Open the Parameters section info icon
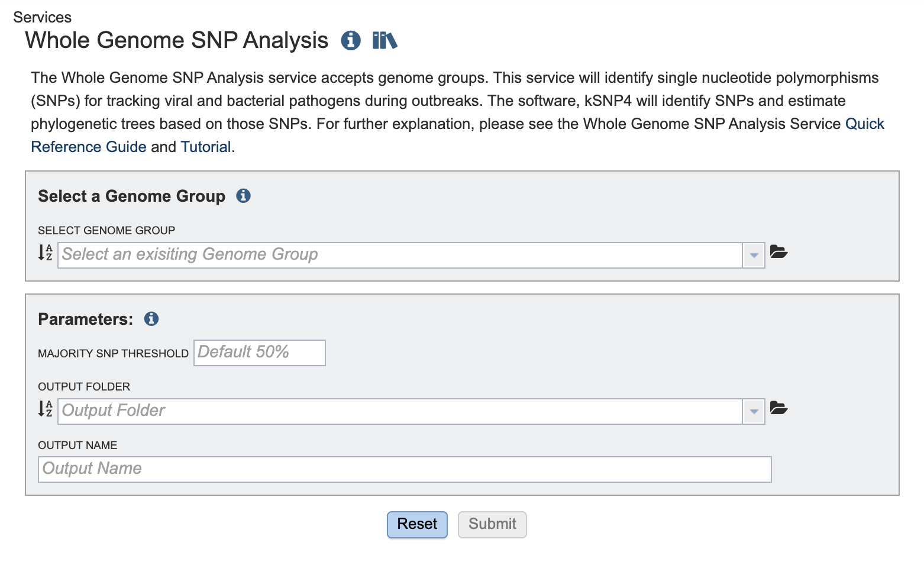This screenshot has height=581, width=924. 151,319
